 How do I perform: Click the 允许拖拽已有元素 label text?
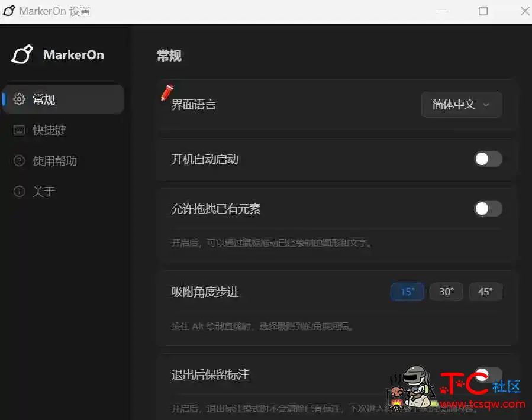tap(216, 209)
